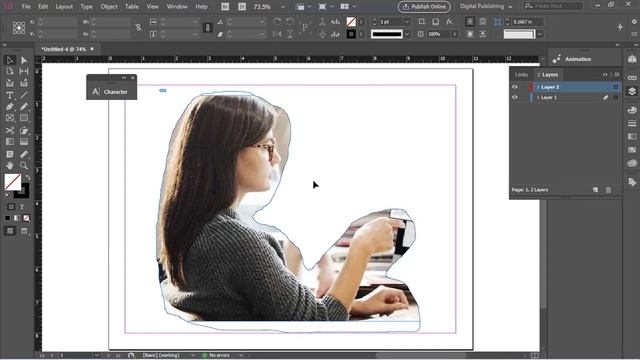Select the Gradient Feather tool

click(x=24, y=142)
